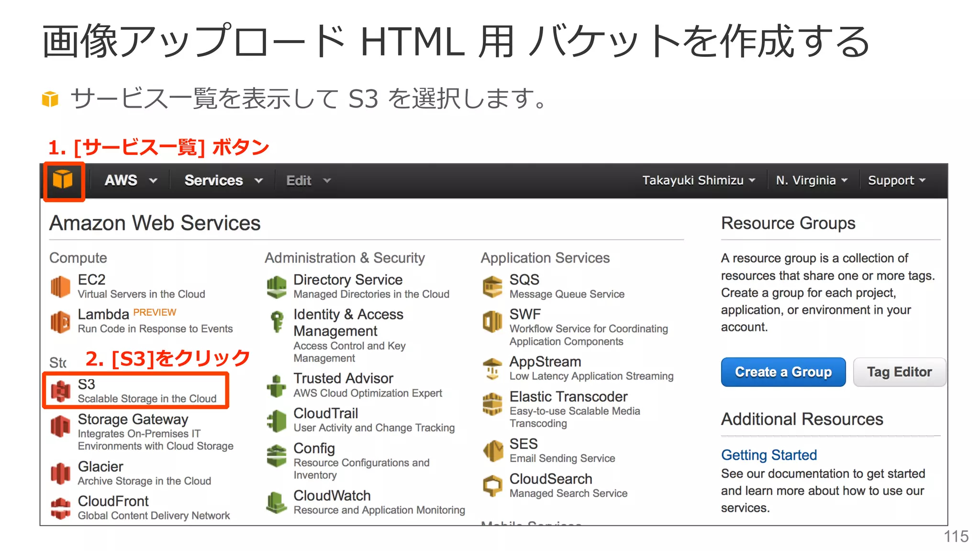980x551 pixels.
Task: Click the EC2 service link
Action: tap(92, 279)
